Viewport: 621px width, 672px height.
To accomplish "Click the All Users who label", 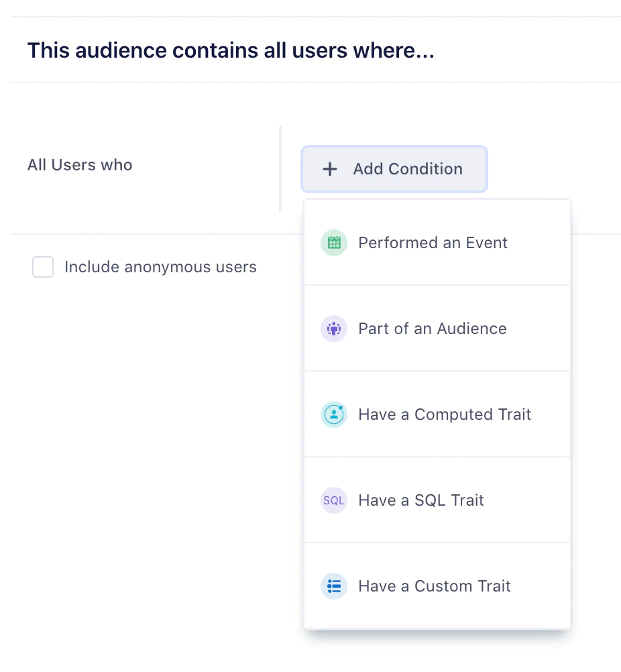I will (x=80, y=164).
